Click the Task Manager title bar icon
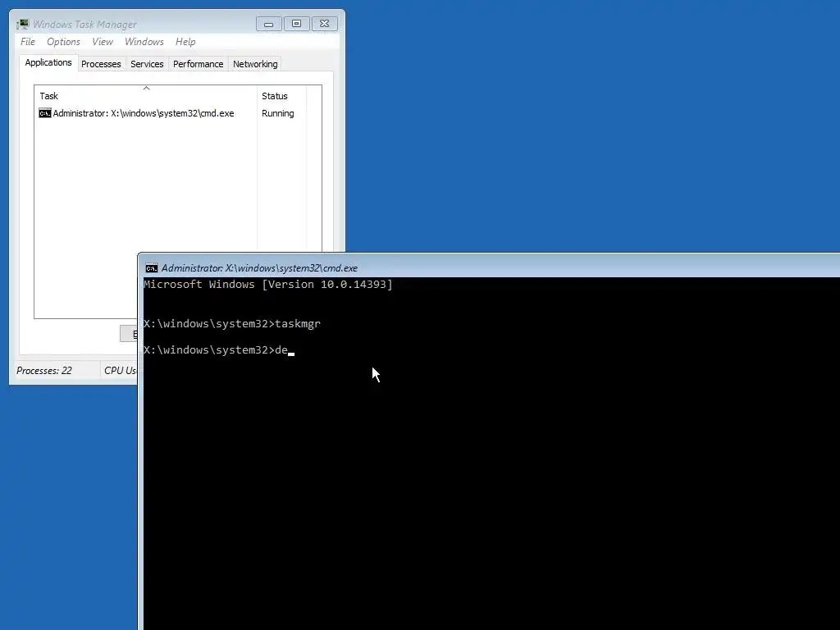Viewport: 840px width, 630px height. [22, 24]
